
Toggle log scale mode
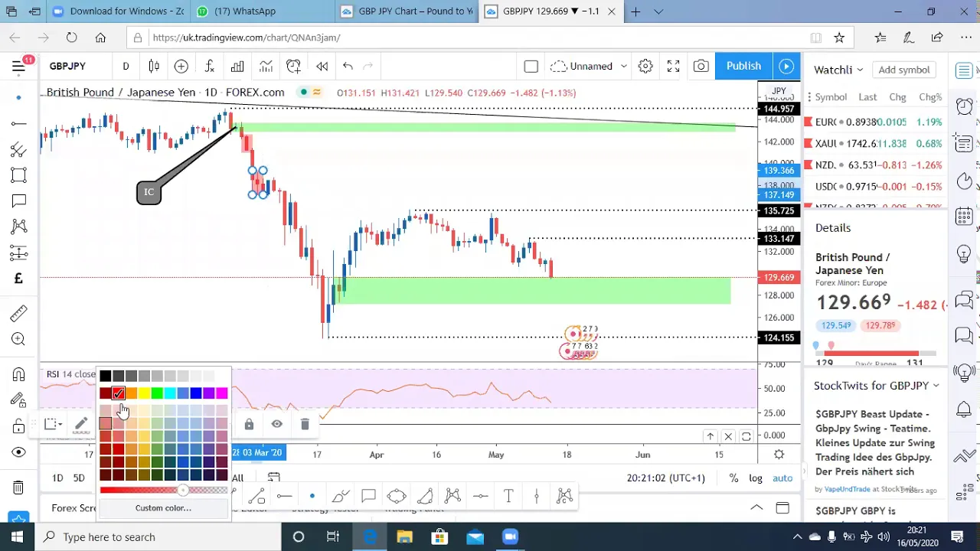(x=756, y=478)
